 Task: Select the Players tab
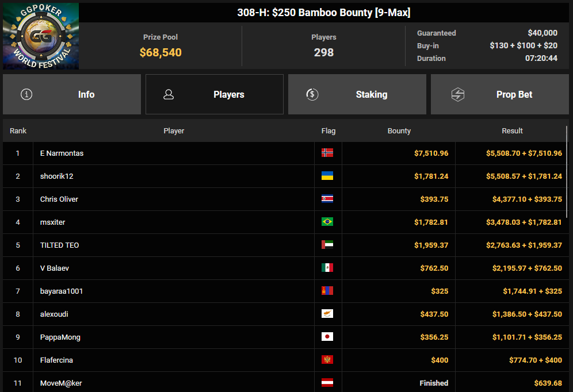point(215,94)
